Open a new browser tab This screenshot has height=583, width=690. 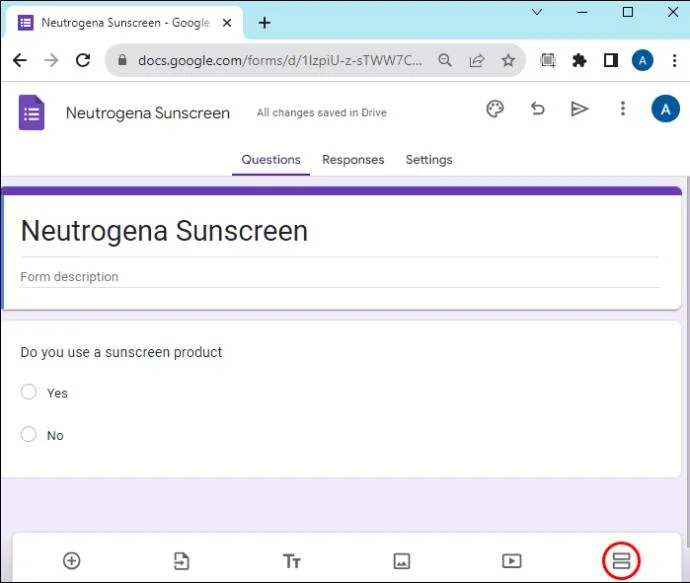264,22
